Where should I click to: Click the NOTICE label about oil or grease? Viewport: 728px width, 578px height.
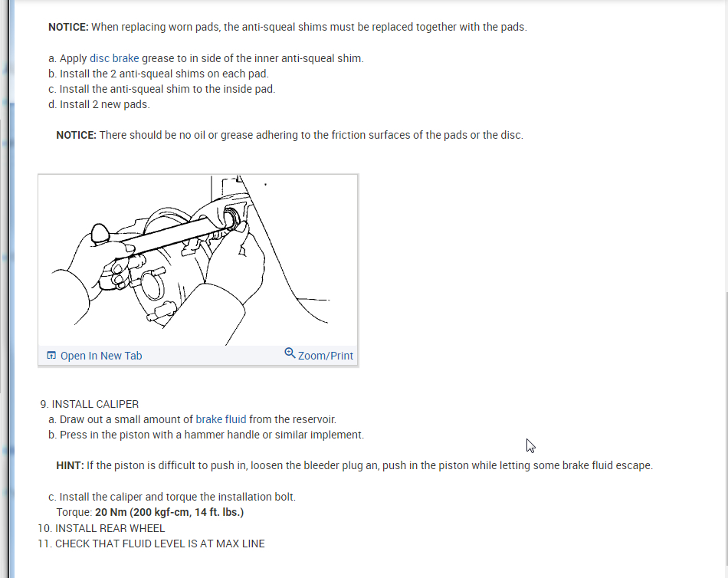coord(76,135)
